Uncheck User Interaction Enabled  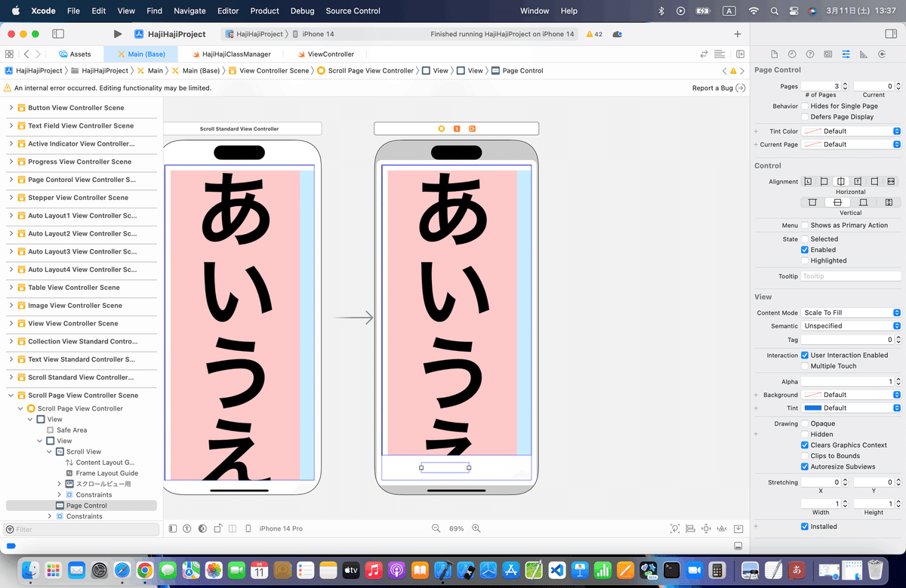[805, 355]
